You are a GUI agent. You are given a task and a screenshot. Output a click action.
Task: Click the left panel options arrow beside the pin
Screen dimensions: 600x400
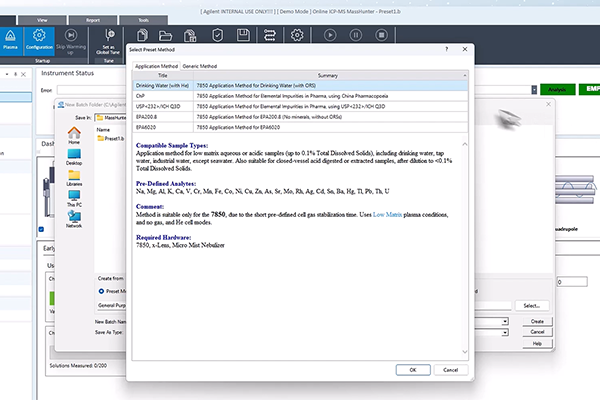[7, 74]
